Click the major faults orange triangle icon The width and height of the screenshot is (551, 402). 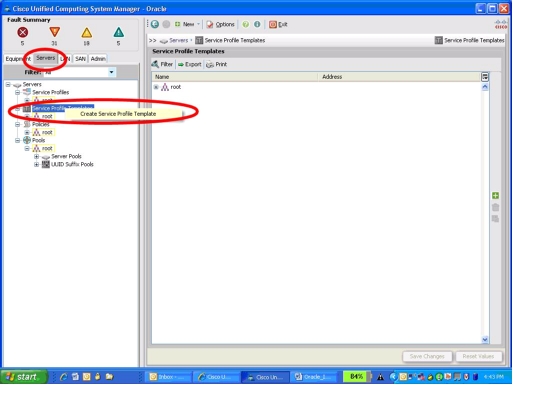(54, 32)
